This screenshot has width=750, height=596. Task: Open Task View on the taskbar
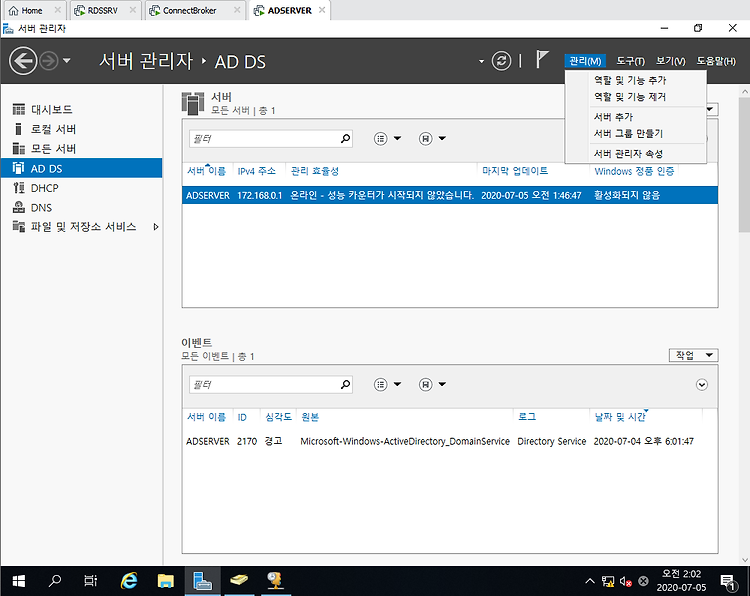click(90, 581)
